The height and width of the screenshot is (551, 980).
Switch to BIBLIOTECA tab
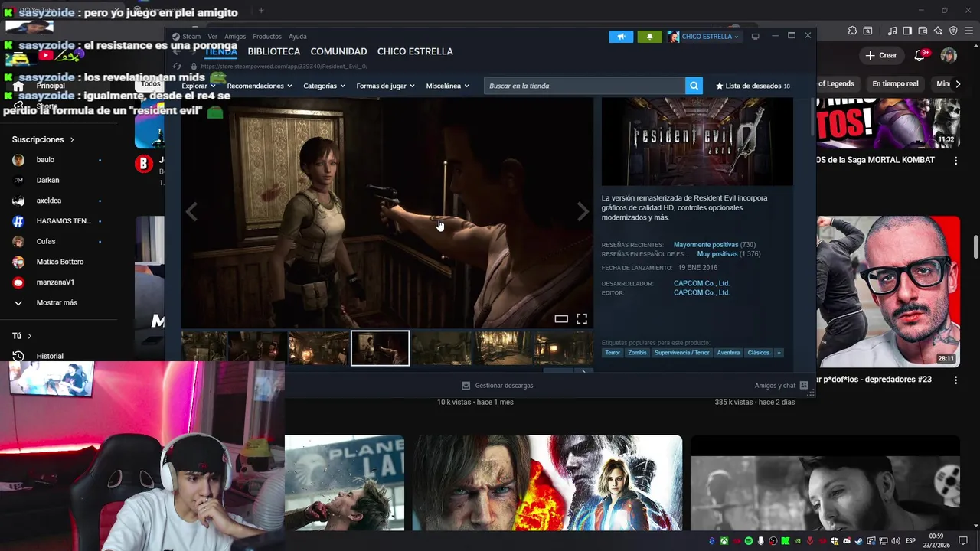(274, 51)
